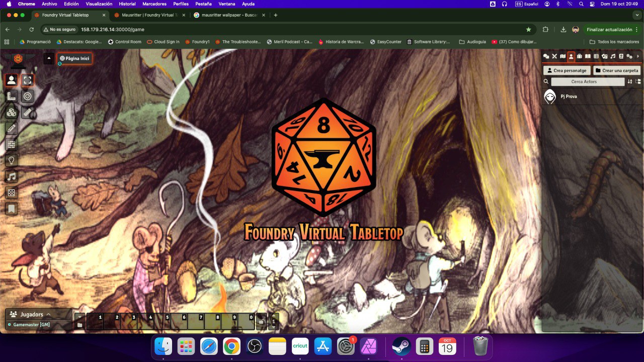Select the Measurement ruler controls in left toolbar
The image size is (644, 362).
click(x=12, y=96)
